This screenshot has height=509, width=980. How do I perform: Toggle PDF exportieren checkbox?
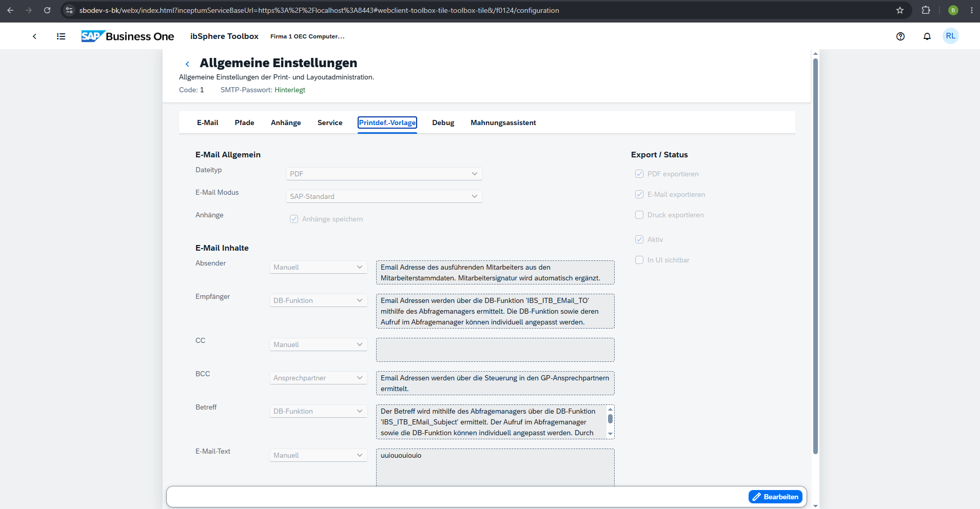639,174
